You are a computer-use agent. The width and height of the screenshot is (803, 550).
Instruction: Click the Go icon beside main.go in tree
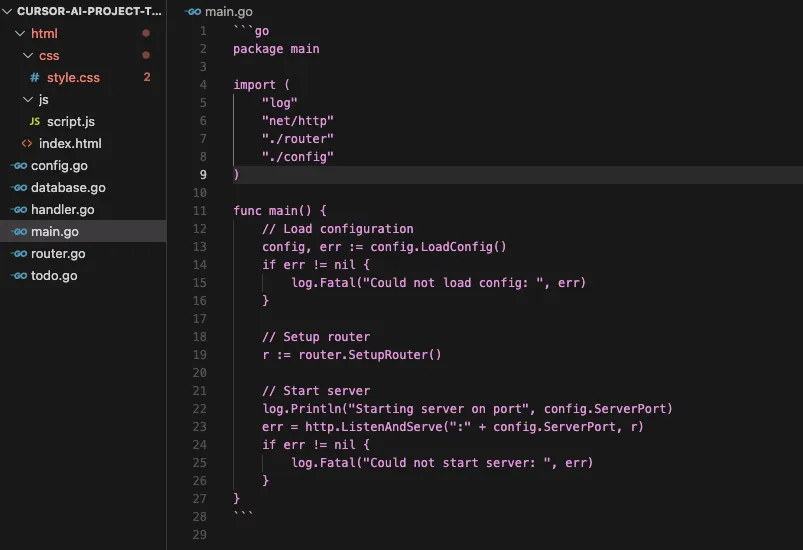click(19, 231)
